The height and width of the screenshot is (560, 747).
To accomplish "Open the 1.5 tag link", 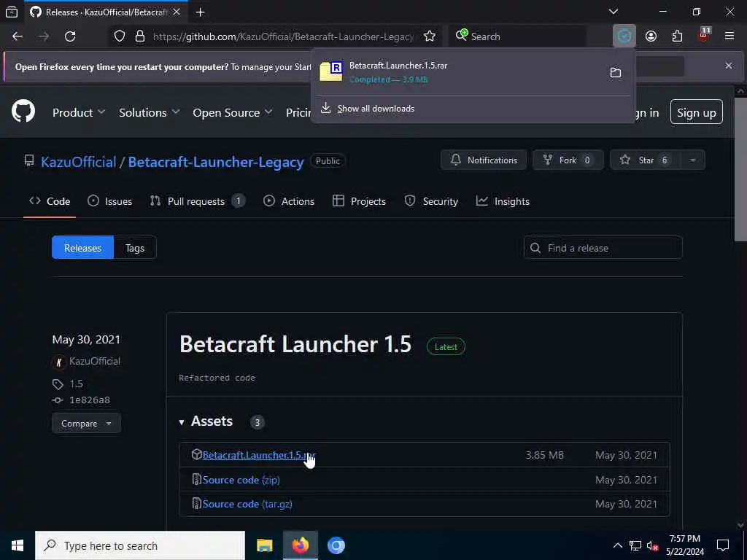I will [x=76, y=384].
